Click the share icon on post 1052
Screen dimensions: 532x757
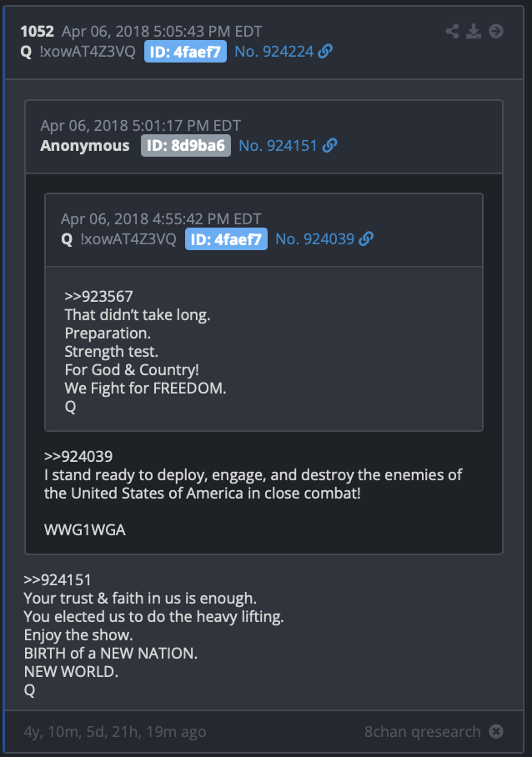[x=452, y=32]
